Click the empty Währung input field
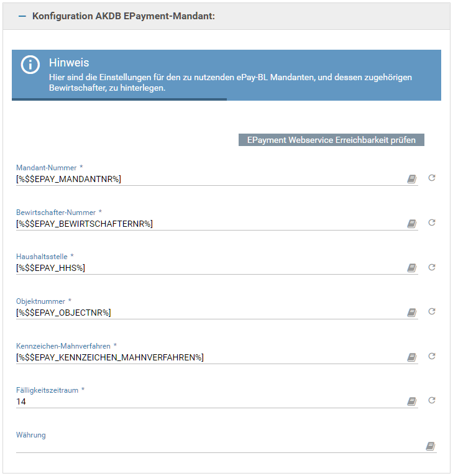 (x=217, y=446)
